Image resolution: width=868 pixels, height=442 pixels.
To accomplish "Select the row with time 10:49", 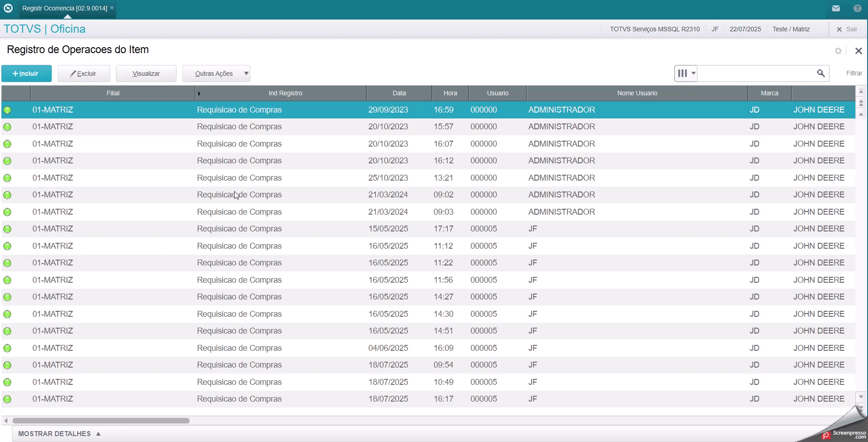I will [428, 382].
